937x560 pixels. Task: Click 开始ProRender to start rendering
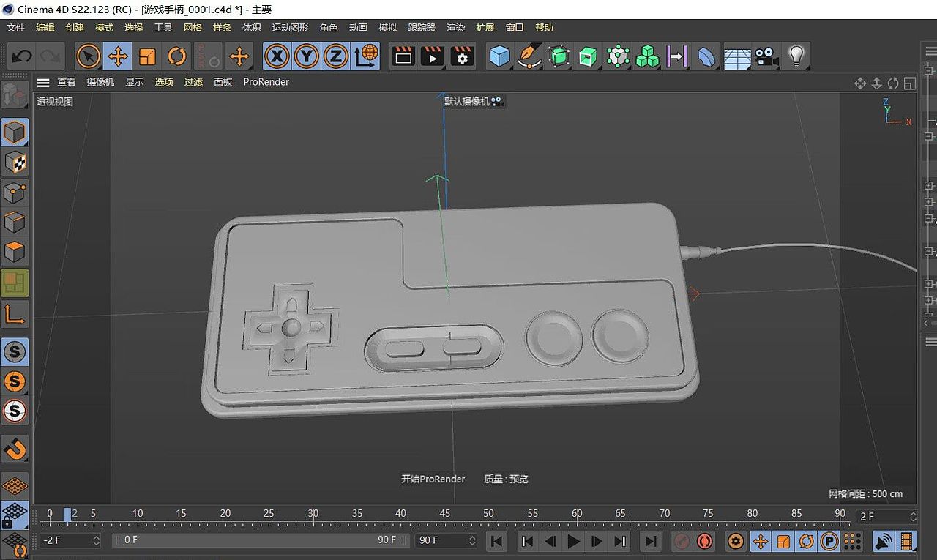tap(433, 479)
